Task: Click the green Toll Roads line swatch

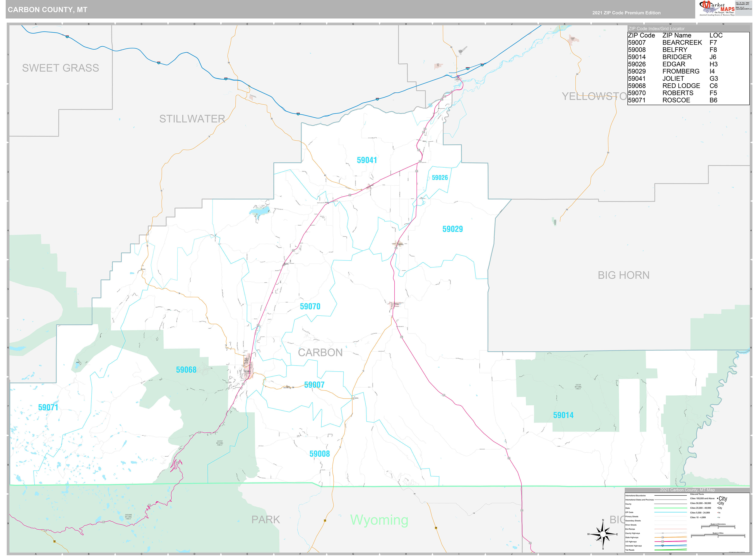Action: pos(670,550)
